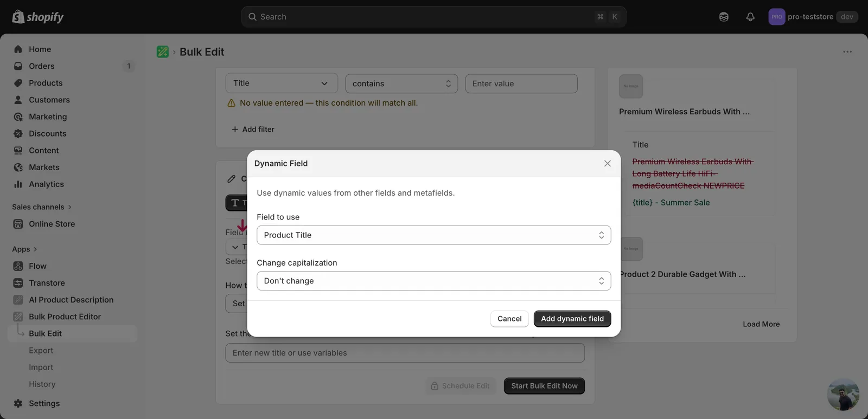The image size is (868, 419).
Task: Click the Transtore app icon
Action: coord(18,283)
